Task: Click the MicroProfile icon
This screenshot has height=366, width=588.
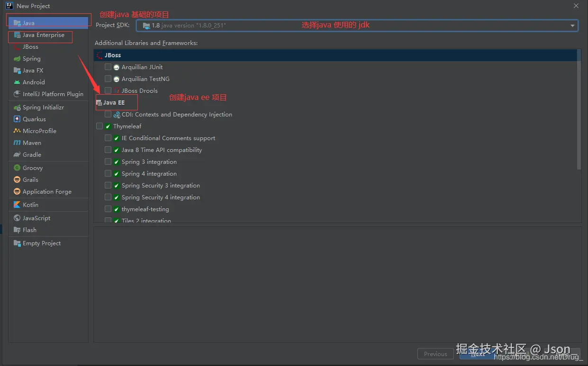Action: 17,131
